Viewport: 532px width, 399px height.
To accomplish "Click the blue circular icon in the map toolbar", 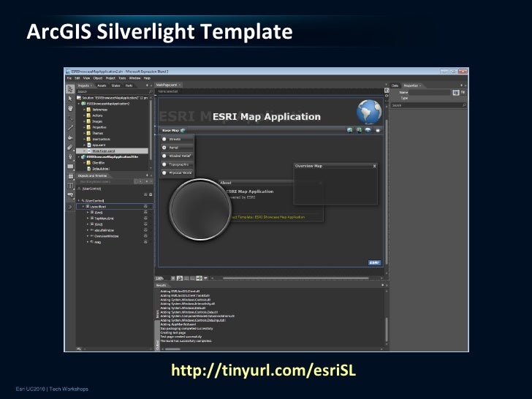I will click(368, 130).
